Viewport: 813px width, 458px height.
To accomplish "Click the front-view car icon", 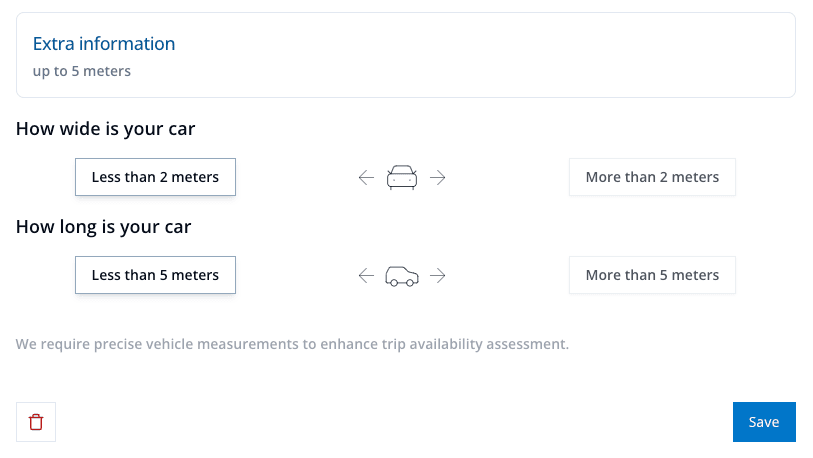I will tap(402, 177).
